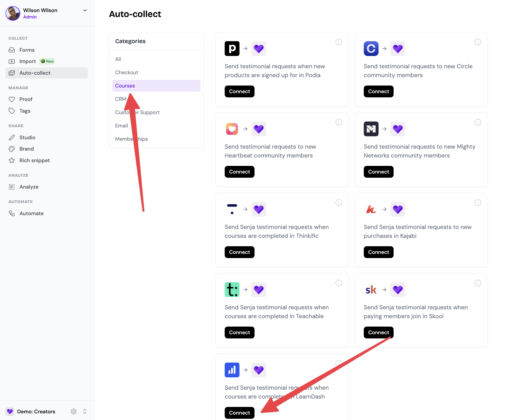Show info for the Thinkific card
The height and width of the screenshot is (420, 511).
[339, 203]
